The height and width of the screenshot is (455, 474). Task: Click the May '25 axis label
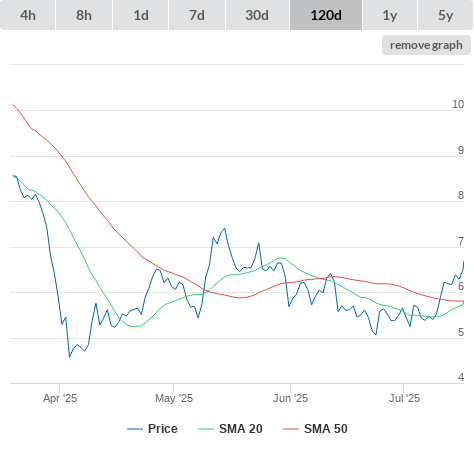174,398
